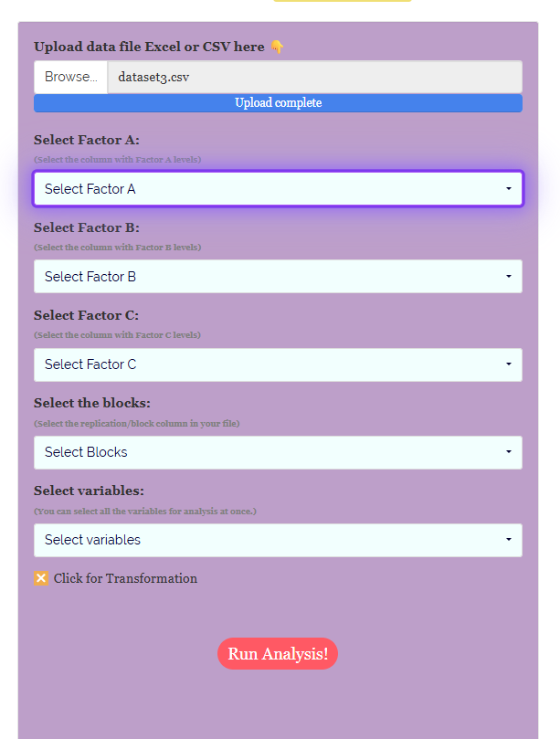Open the Select Factor B dropdown
Image resolution: width=560 pixels, height=739 pixels.
click(278, 277)
